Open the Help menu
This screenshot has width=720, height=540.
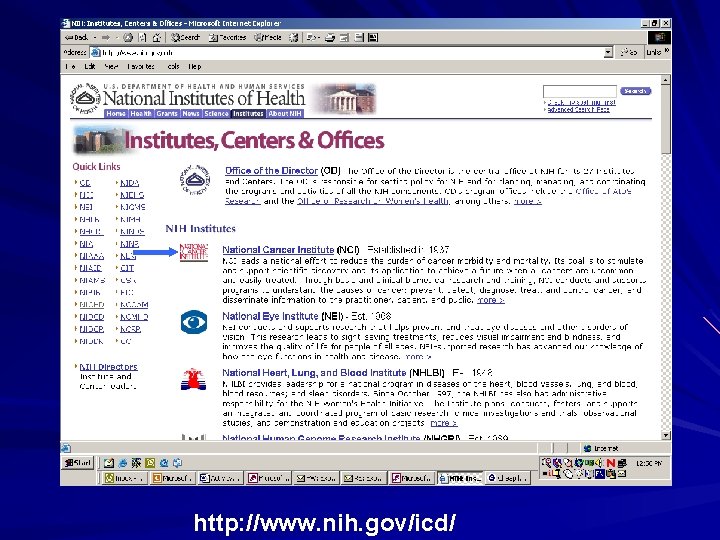(195, 67)
